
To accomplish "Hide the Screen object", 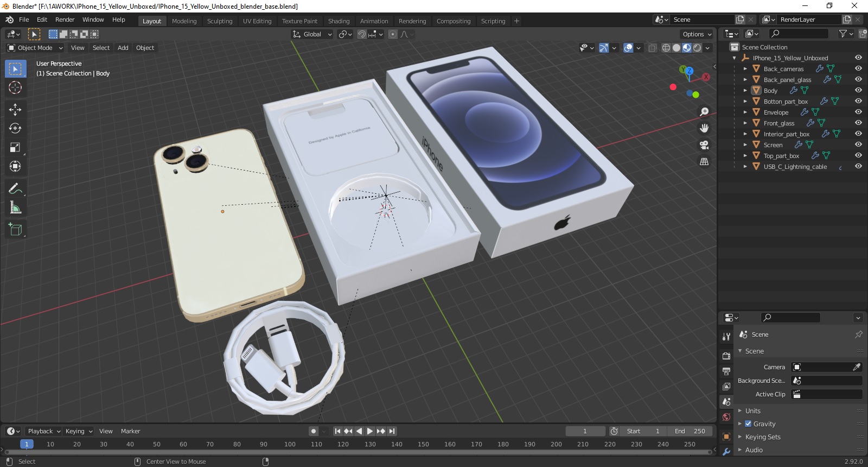I will tap(858, 144).
